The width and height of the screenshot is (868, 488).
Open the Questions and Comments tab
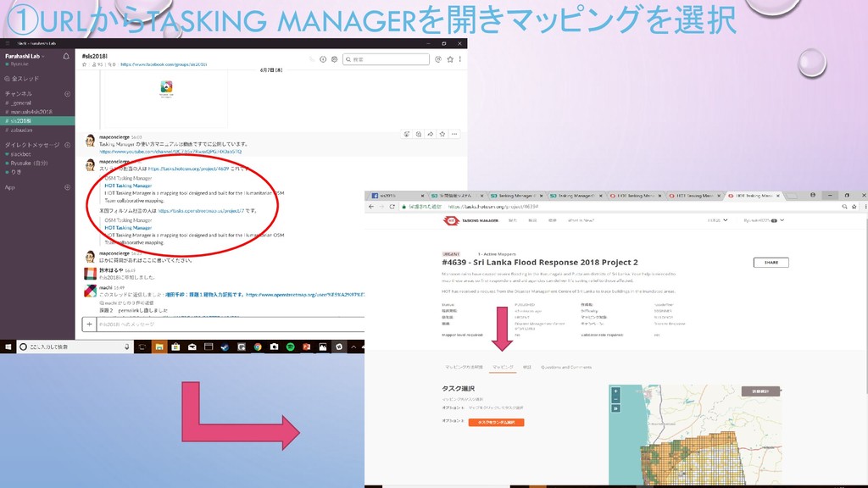pyautogui.click(x=566, y=368)
